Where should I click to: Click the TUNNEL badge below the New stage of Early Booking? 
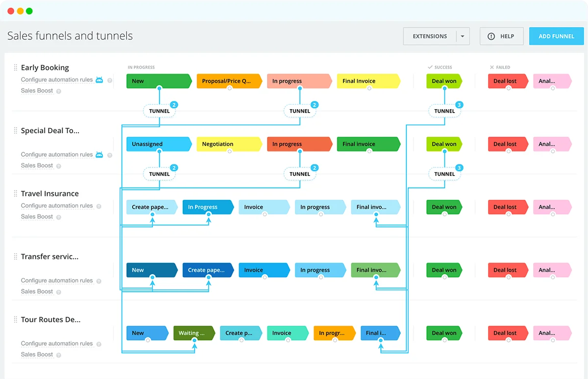[159, 111]
